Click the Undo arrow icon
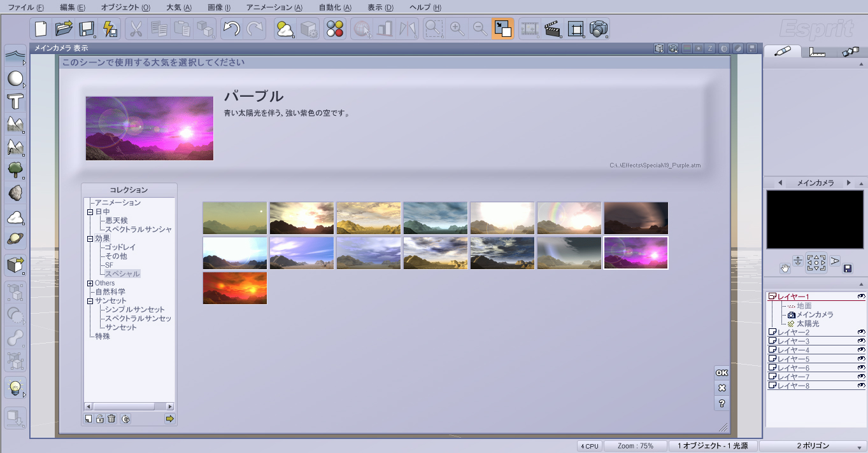Screen dimensions: 868x453 [231, 29]
